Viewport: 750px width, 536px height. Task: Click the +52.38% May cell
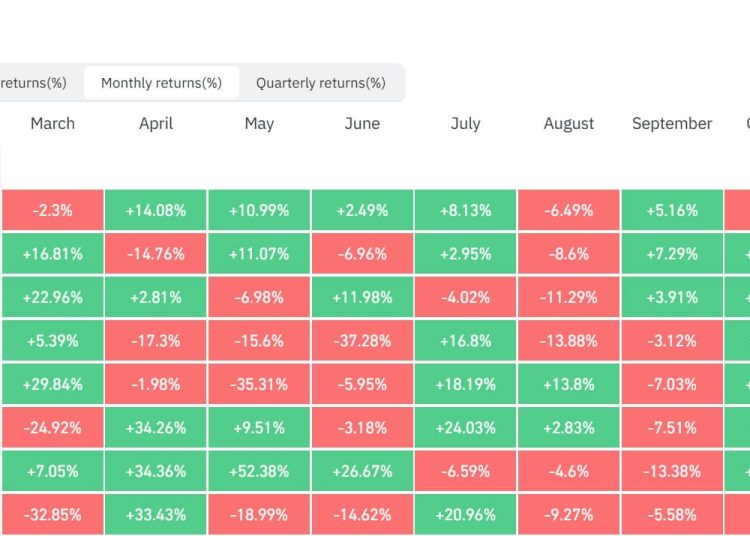(259, 471)
